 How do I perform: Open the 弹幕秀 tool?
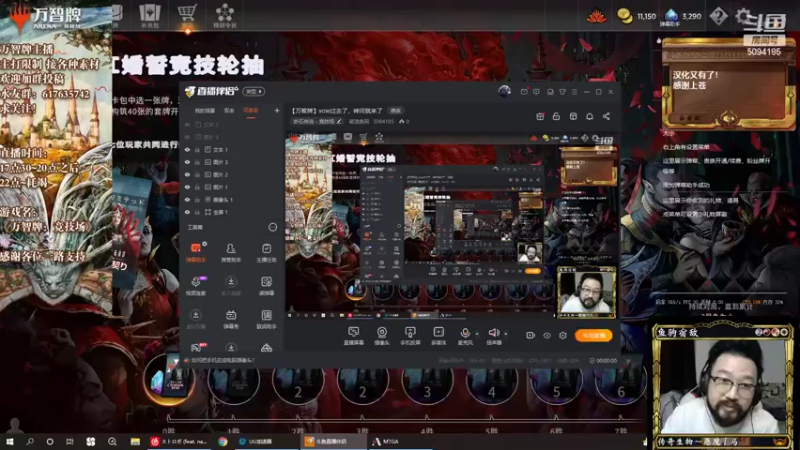(x=231, y=319)
